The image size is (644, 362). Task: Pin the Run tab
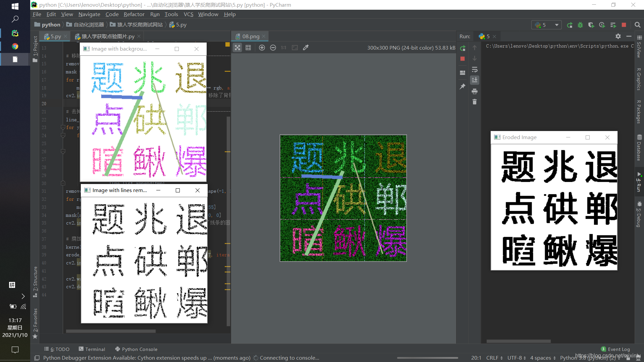click(463, 86)
